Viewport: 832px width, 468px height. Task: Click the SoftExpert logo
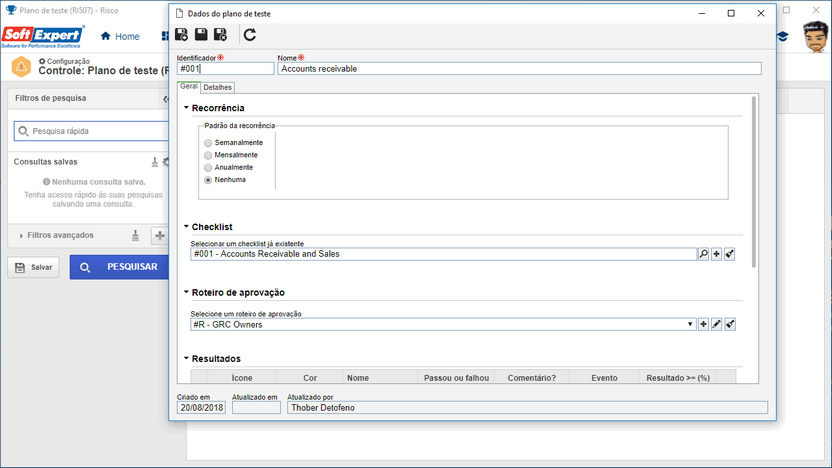point(42,36)
